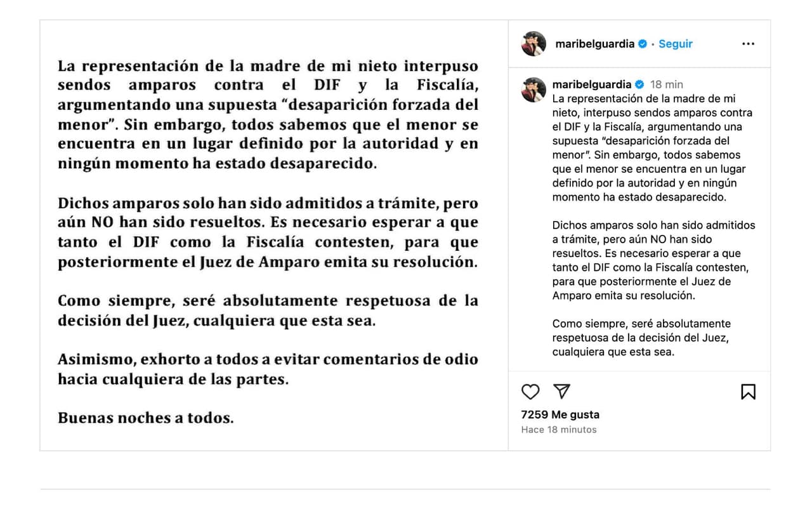Save the post with the bookmark icon
Viewport: 812px width, 518px height.
[x=748, y=392]
